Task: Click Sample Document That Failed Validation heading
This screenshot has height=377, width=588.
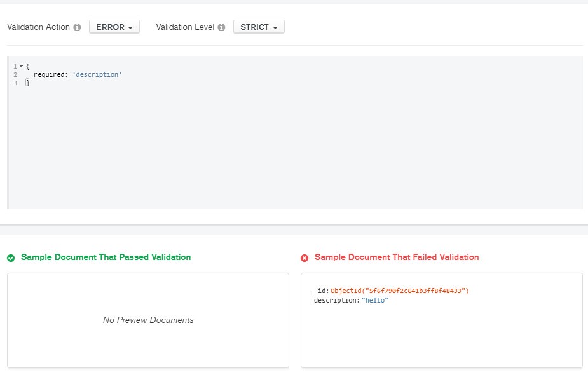Action: pos(397,257)
